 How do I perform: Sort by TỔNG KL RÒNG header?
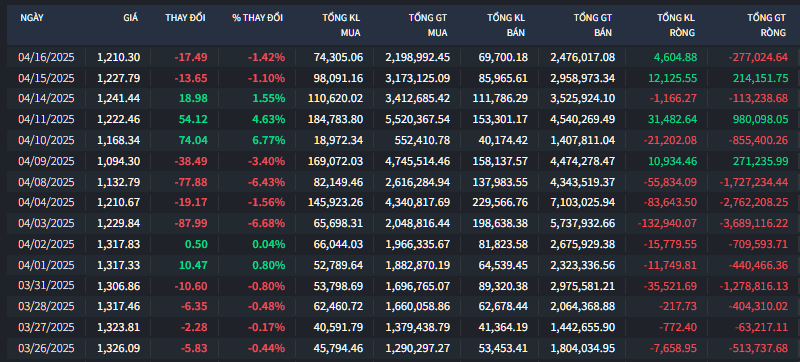(676, 25)
